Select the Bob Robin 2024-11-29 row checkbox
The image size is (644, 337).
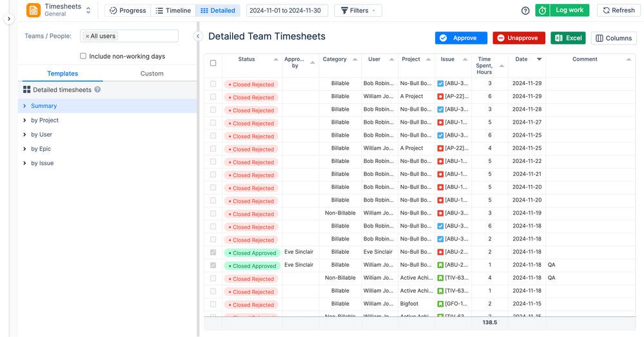point(213,84)
